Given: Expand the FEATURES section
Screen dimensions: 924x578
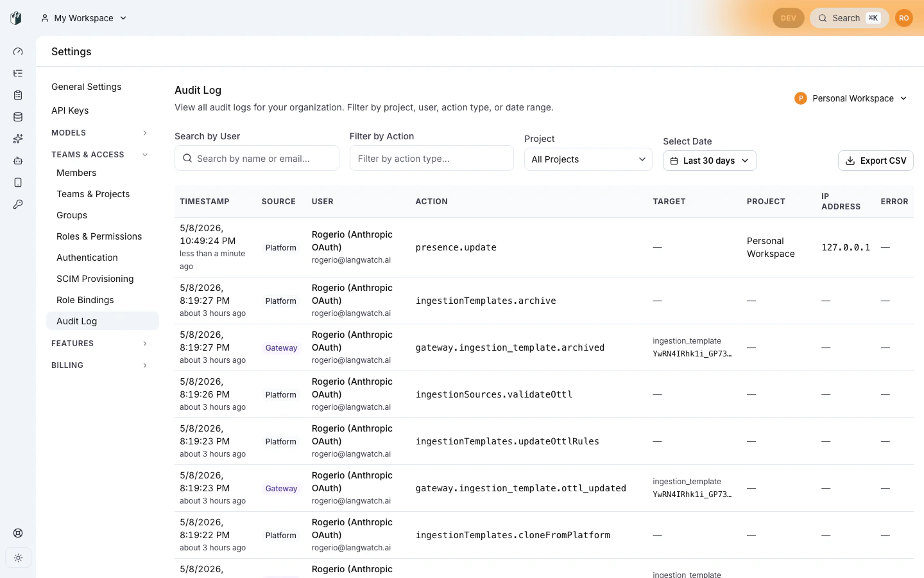Looking at the screenshot, I should (x=99, y=344).
